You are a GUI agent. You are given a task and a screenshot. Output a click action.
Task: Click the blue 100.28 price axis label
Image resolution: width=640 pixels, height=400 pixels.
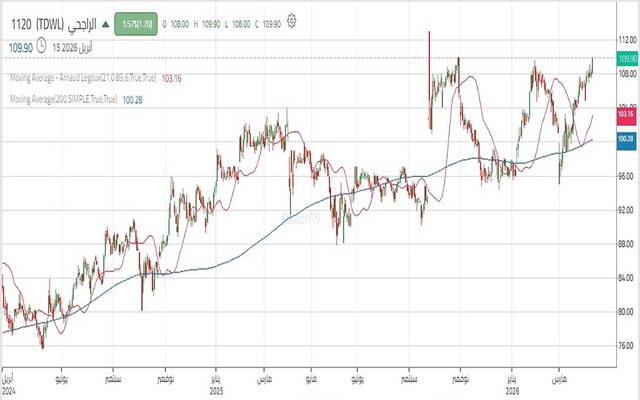[x=627, y=139]
